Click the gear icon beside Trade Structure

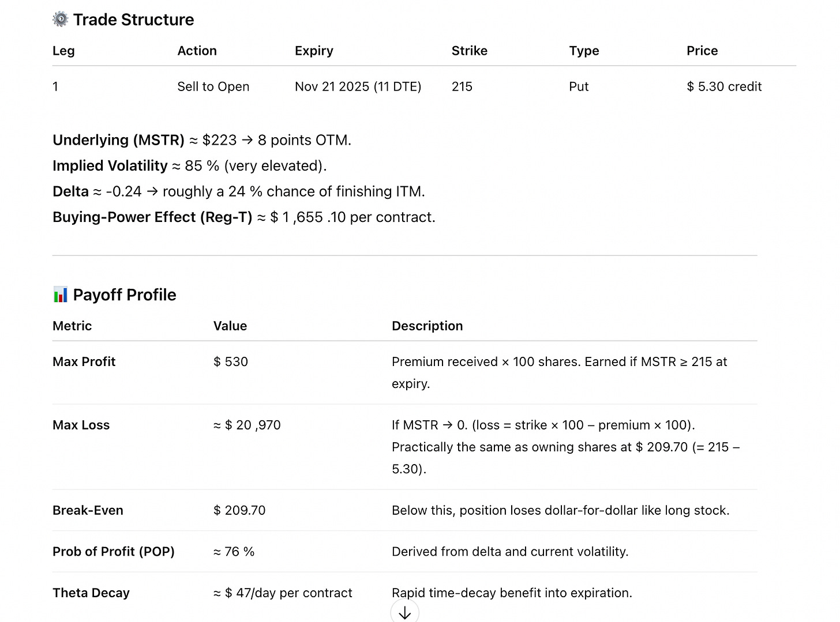click(60, 20)
